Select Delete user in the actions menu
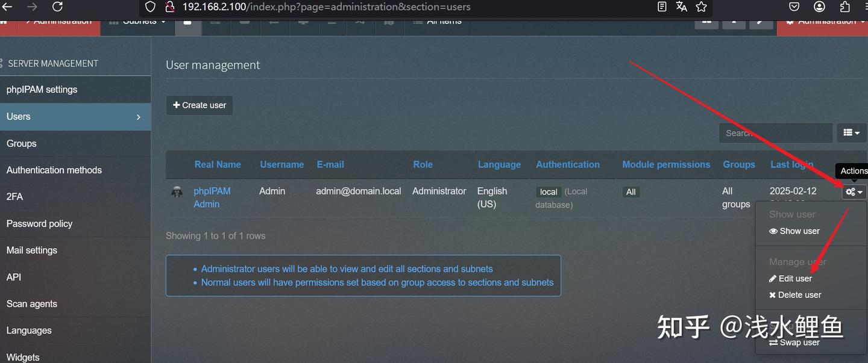868x363 pixels. coord(795,294)
